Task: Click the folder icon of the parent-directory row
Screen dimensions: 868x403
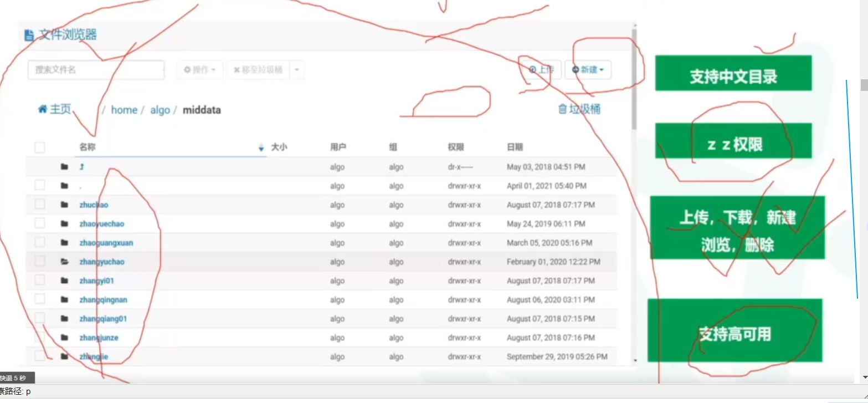Action: 65,167
